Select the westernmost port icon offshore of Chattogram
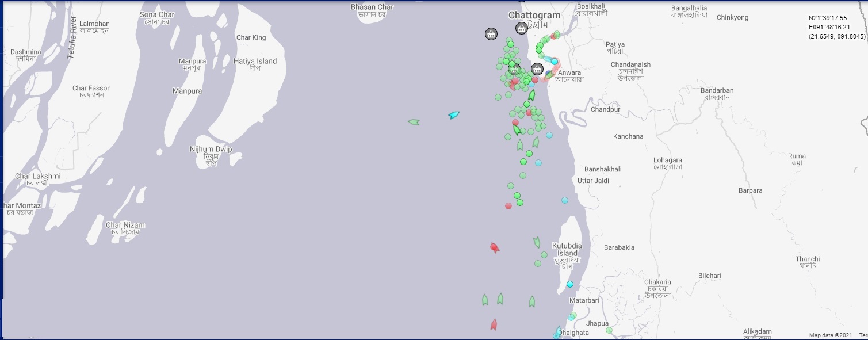The height and width of the screenshot is (340, 868). (x=491, y=34)
